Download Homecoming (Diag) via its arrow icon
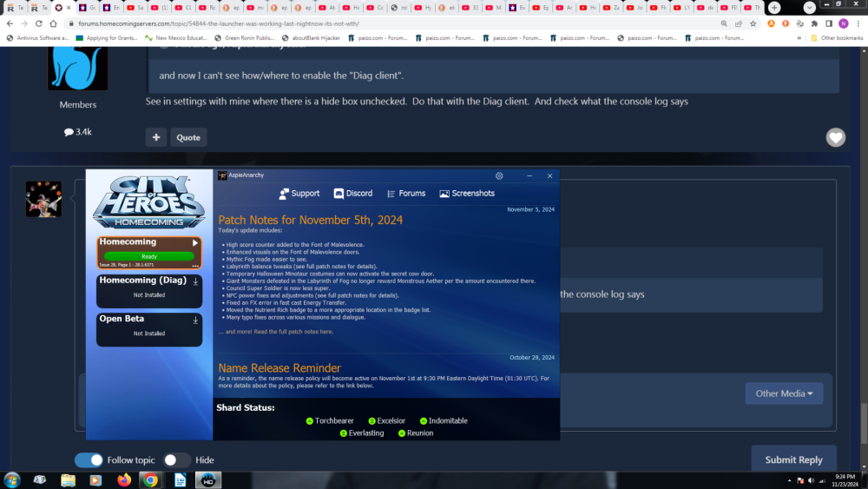Viewport: 868px width, 489px height. [x=195, y=281]
